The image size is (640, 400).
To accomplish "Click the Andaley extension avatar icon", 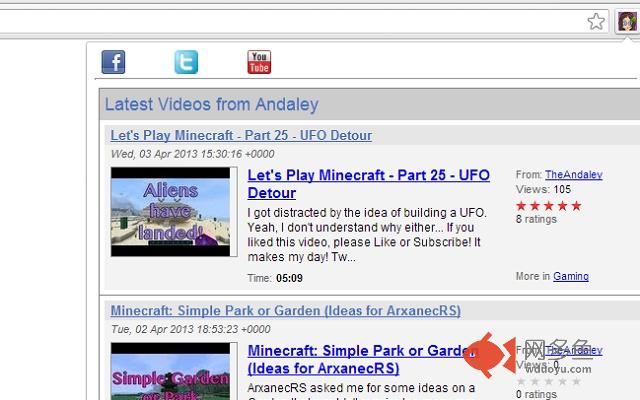I will [627, 21].
